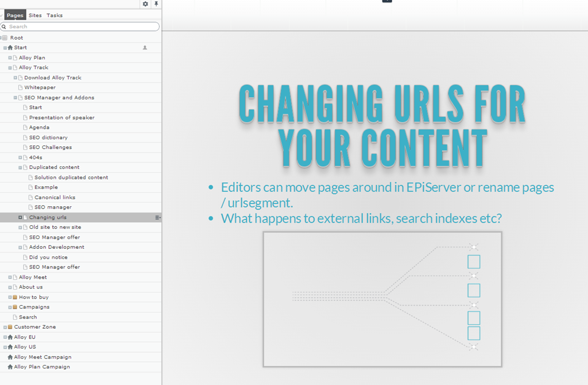This screenshot has height=385, width=588.
Task: Click the home icon beside Alloy Meet Campaign
Action: point(10,357)
